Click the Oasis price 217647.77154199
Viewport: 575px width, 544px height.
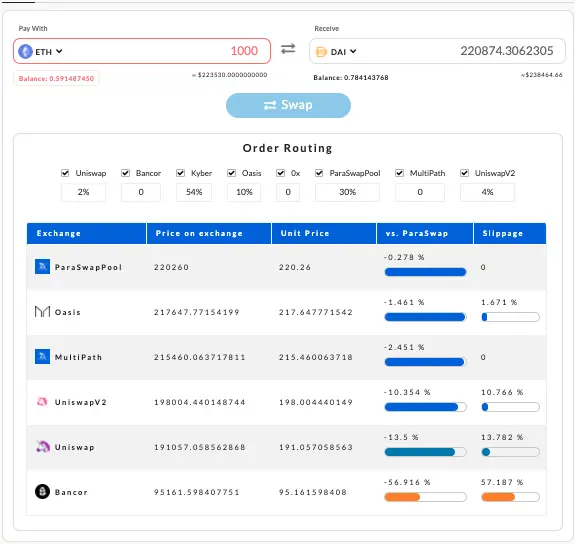[x=197, y=312]
